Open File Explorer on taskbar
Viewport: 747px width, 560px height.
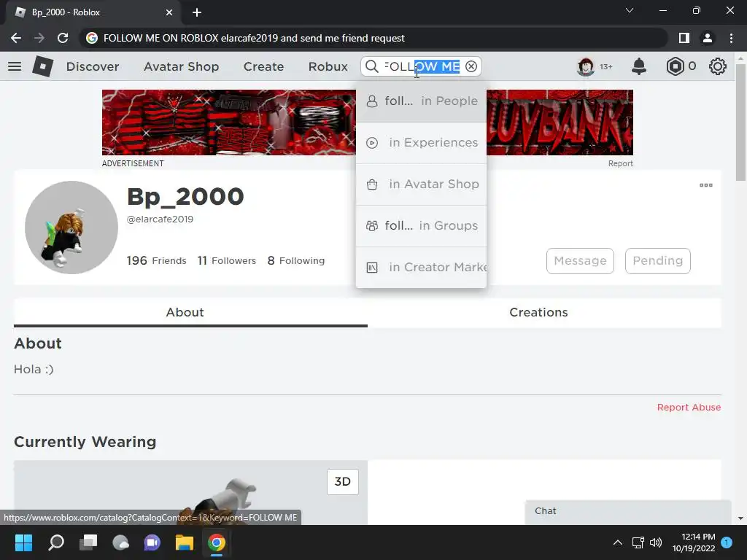[x=185, y=542]
